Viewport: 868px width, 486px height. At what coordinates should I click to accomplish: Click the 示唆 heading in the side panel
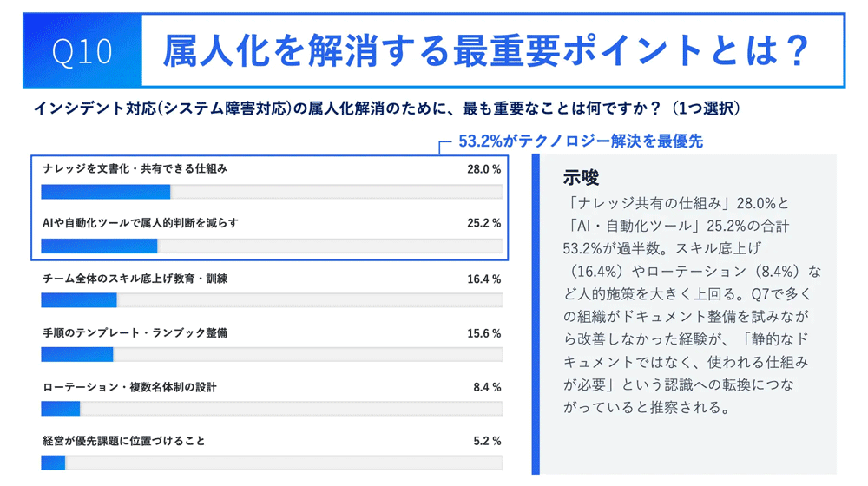[x=581, y=177]
